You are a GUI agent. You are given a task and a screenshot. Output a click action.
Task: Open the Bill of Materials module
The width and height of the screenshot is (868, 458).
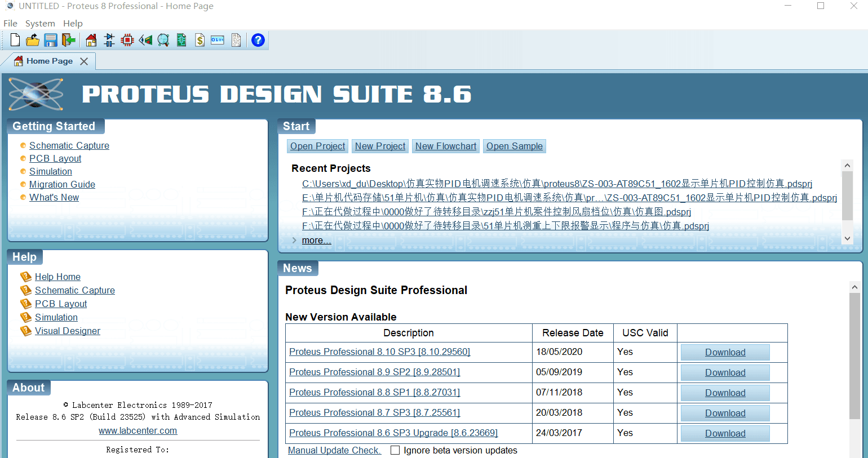(x=200, y=40)
